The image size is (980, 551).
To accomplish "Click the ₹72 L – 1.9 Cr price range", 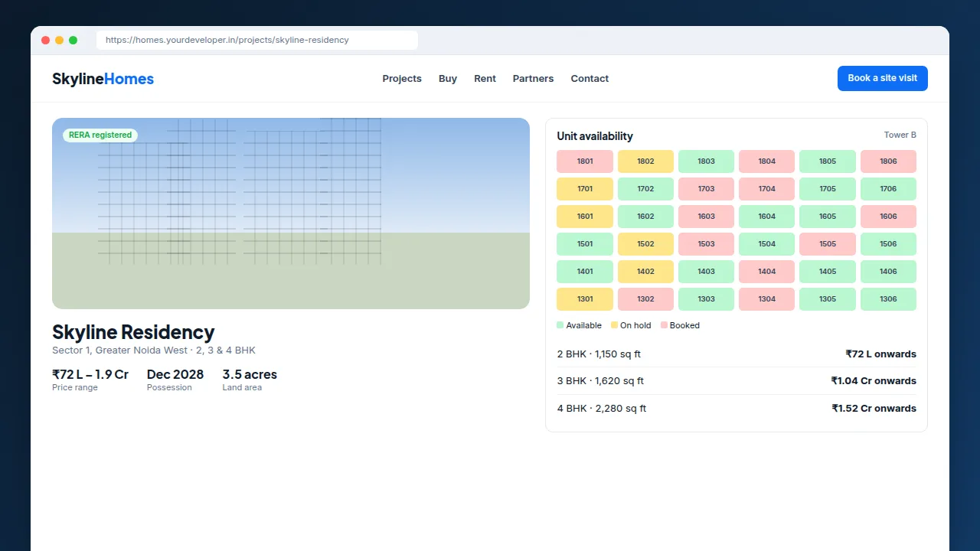I will (x=90, y=374).
